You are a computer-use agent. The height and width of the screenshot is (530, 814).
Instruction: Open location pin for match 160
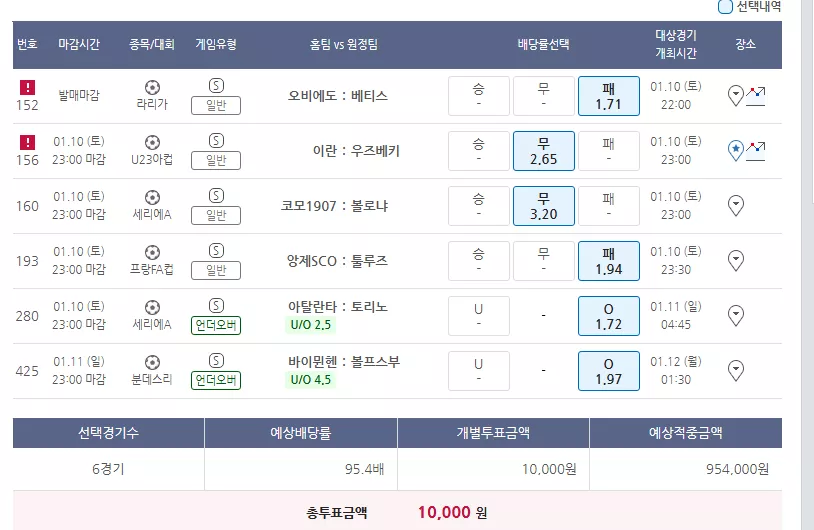736,206
